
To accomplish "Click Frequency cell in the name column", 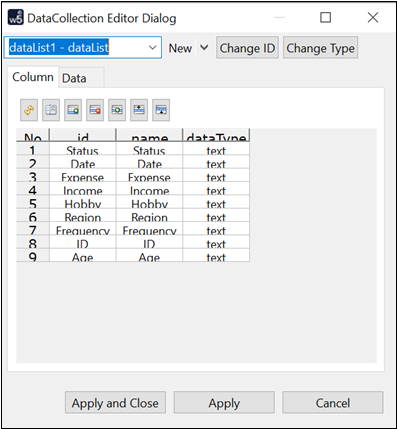I will point(149,229).
